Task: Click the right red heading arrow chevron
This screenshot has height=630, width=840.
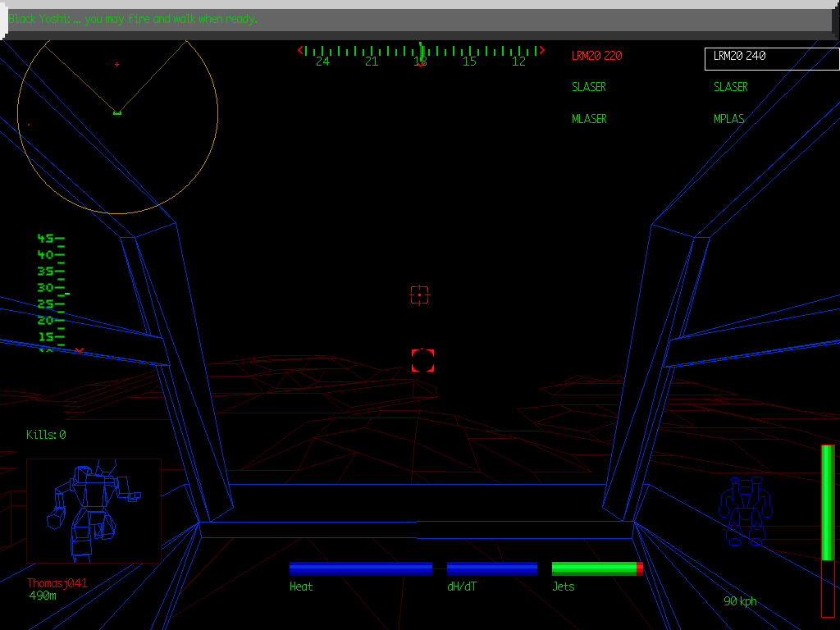Action: [541, 49]
